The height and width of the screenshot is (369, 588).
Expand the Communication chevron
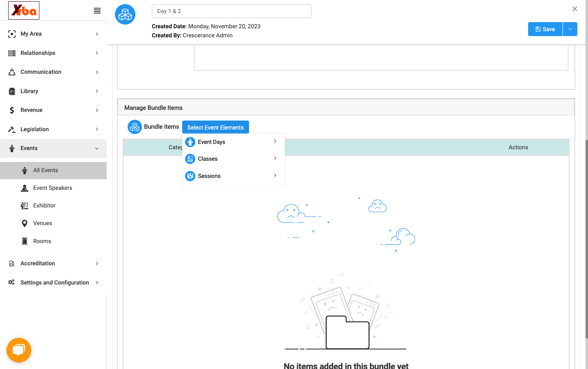pyautogui.click(x=97, y=72)
